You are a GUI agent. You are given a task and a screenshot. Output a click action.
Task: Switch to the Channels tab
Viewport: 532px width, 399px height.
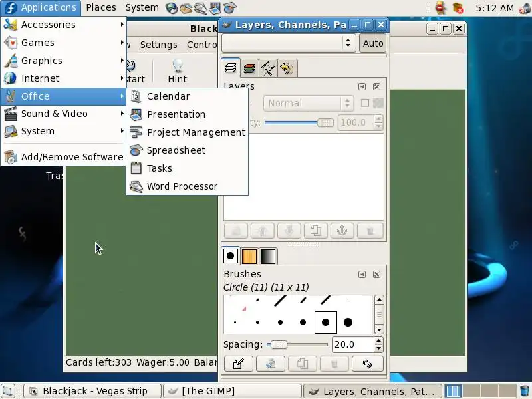[x=249, y=68]
